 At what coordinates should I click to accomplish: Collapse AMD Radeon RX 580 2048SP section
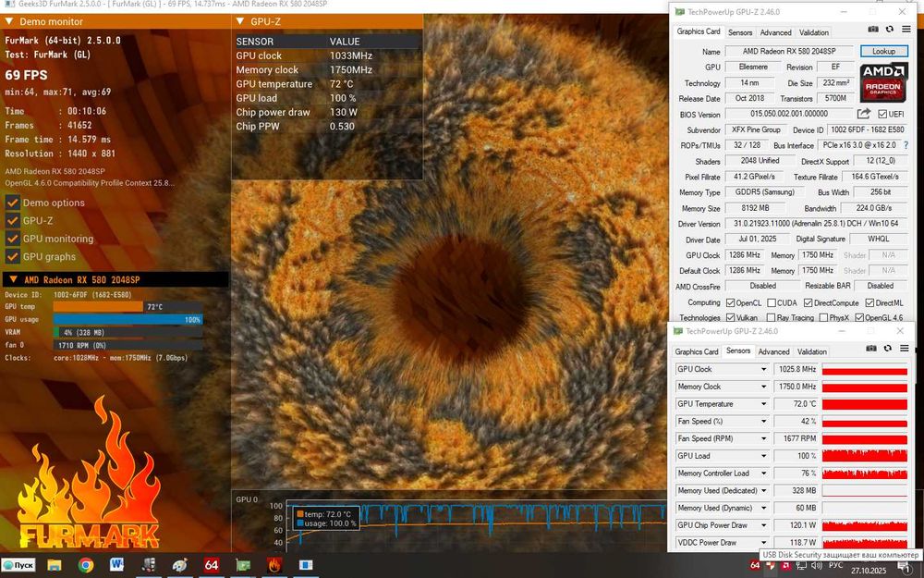tap(12, 279)
